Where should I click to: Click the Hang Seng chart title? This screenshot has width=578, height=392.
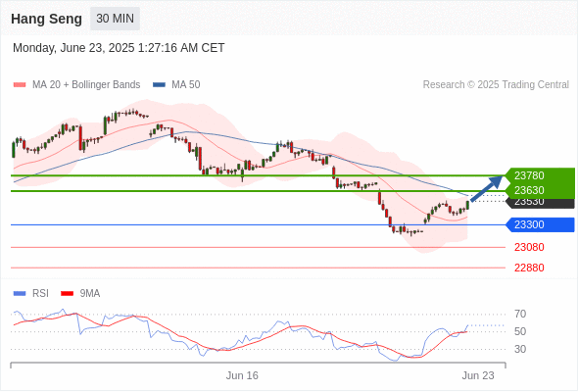coord(46,19)
